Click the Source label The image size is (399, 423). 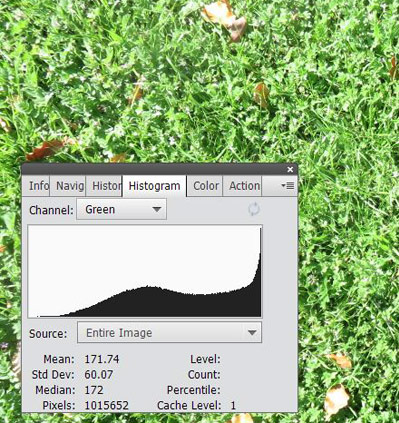tap(48, 334)
